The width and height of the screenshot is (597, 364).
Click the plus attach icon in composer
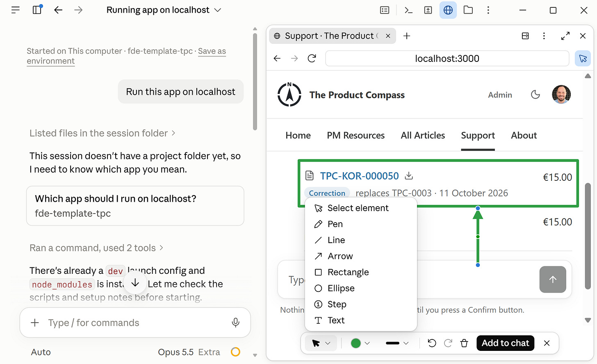pyautogui.click(x=35, y=323)
